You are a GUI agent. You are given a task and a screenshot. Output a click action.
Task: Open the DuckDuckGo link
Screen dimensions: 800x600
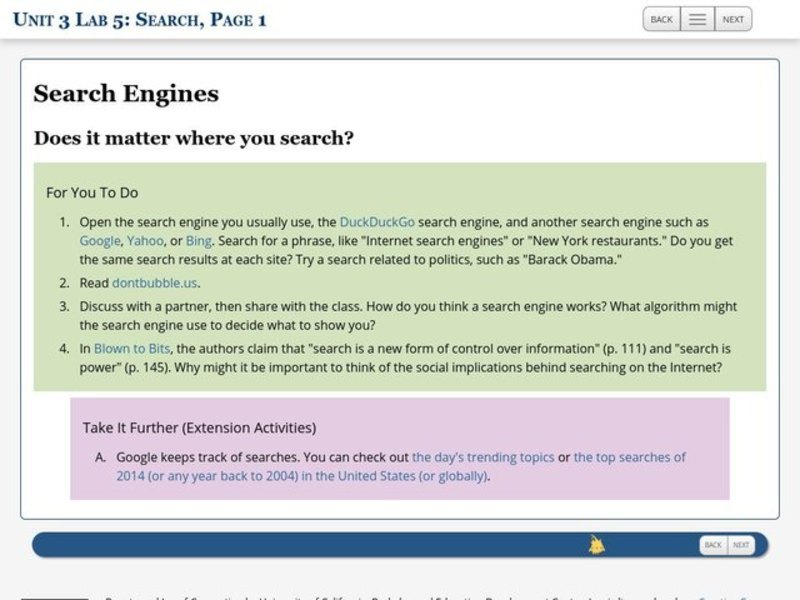coord(377,222)
